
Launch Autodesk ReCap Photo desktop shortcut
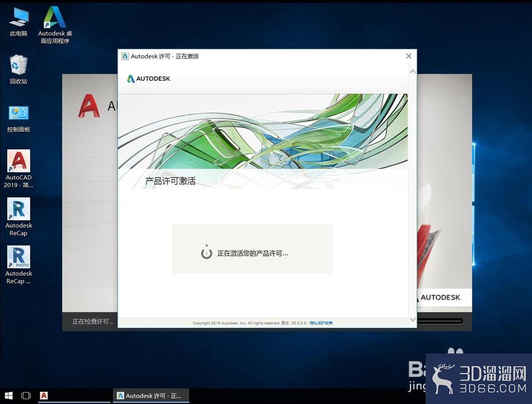(x=19, y=265)
